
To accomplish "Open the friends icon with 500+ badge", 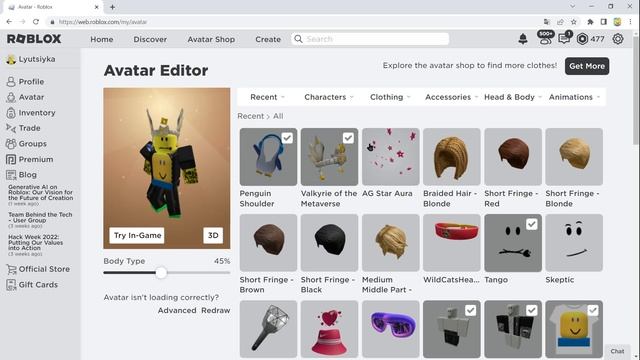I will pos(545,38).
